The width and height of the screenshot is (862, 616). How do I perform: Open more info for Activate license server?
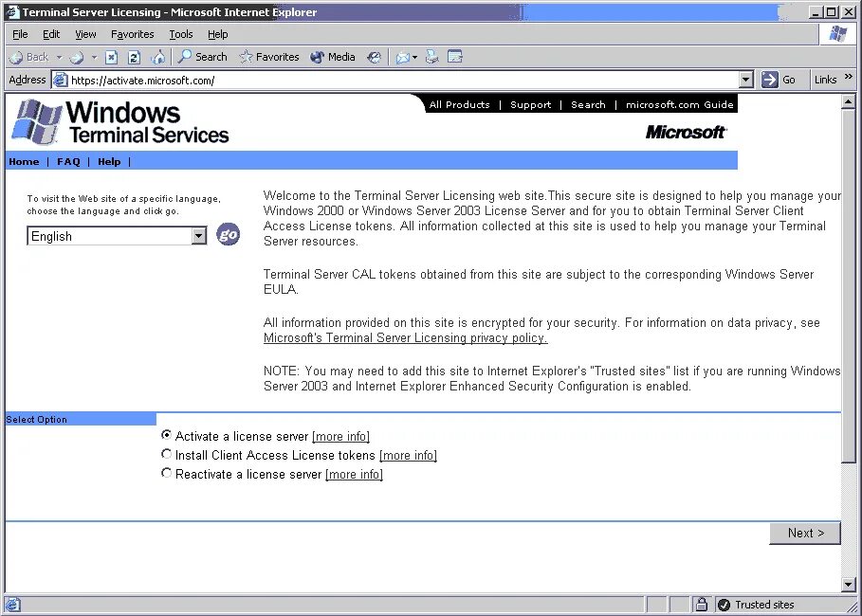coord(340,436)
